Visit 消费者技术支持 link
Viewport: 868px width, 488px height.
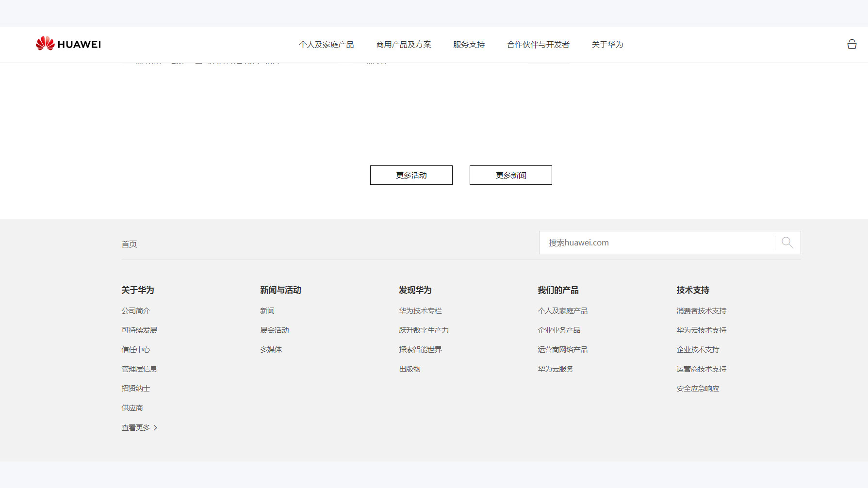point(701,311)
